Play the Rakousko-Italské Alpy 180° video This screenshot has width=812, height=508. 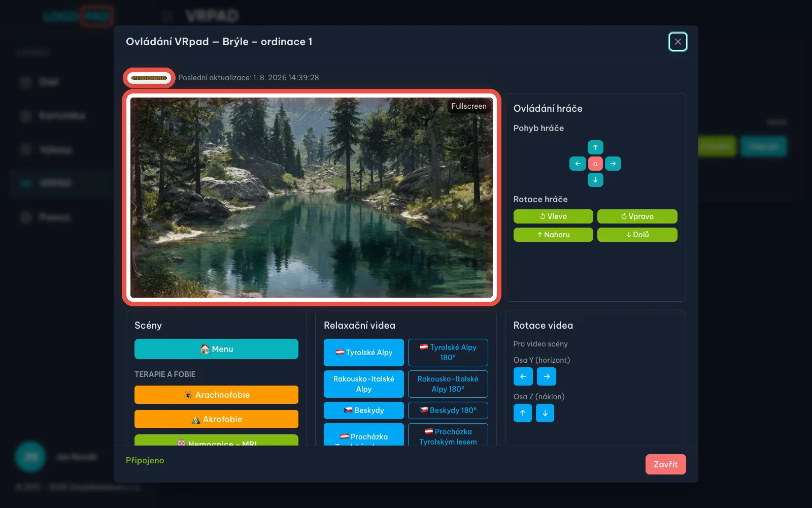tap(448, 384)
